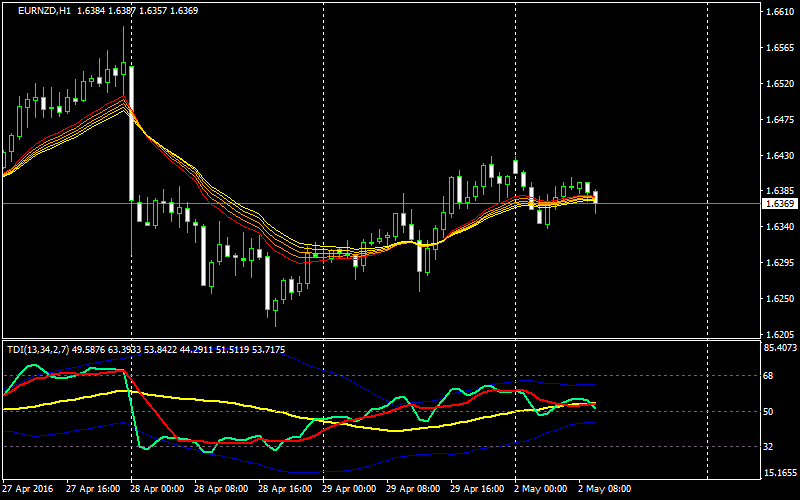Screen dimensions: 800x500
Task: Click the 1.6520 price scale label
Action: click(x=780, y=84)
